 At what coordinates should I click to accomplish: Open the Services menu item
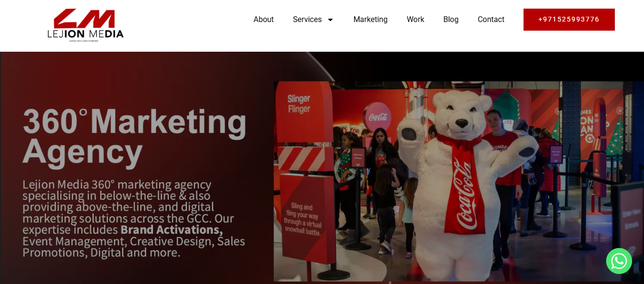tap(307, 20)
